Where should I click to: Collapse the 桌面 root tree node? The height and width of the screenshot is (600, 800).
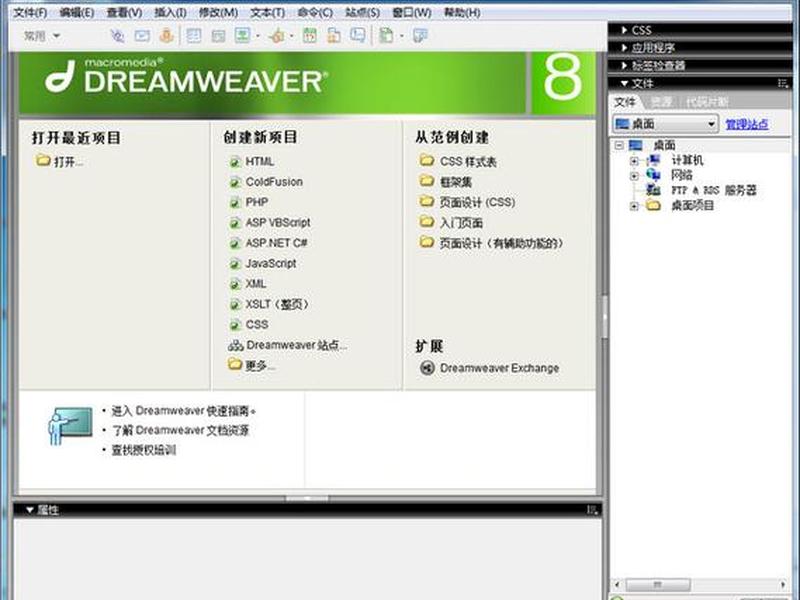(619, 145)
